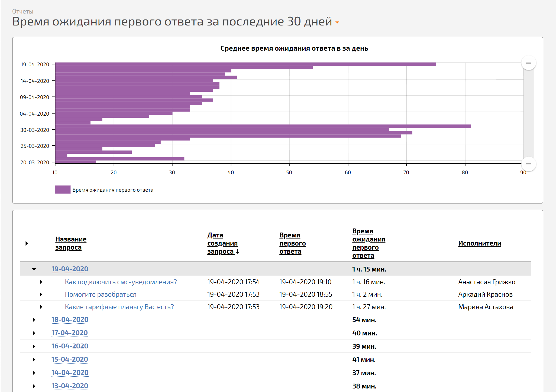Viewport: 556px width, 392px height.
Task: Expand the 14-04-2020 group
Action: click(34, 373)
